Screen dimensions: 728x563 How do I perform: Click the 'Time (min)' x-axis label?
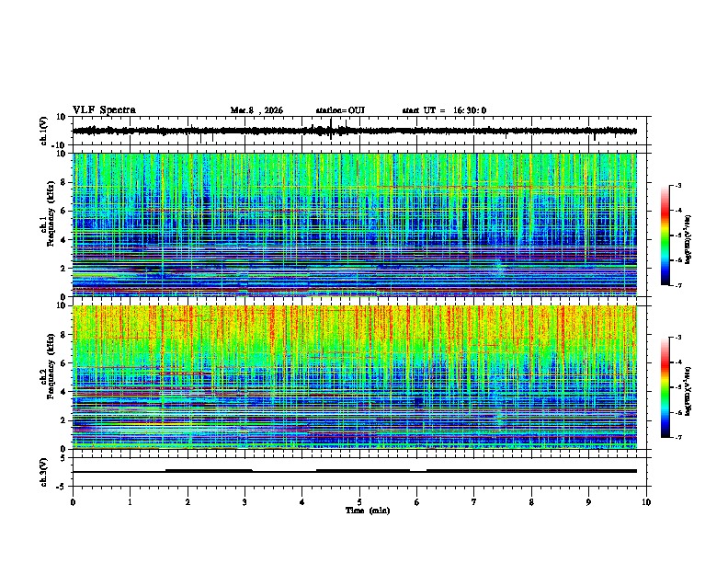368,511
